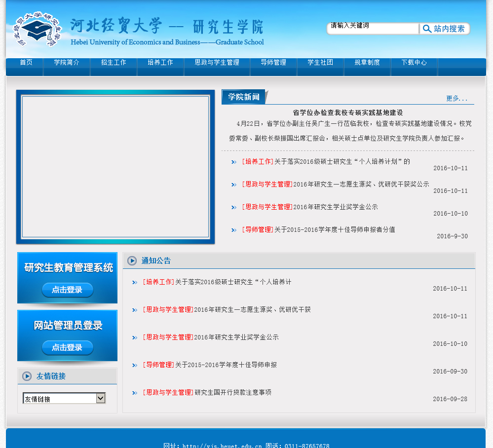Click arrow bullet before news 2016年研究生学业奖学金公示

[x=234, y=207]
